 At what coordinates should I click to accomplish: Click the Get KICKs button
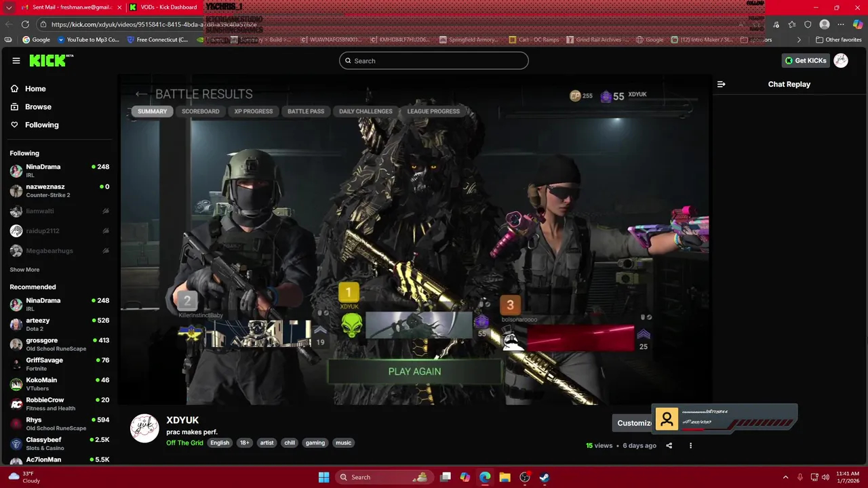coord(806,61)
